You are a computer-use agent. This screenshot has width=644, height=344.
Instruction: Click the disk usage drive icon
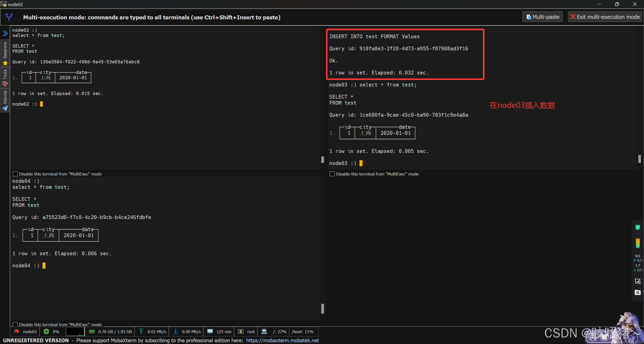click(x=264, y=332)
